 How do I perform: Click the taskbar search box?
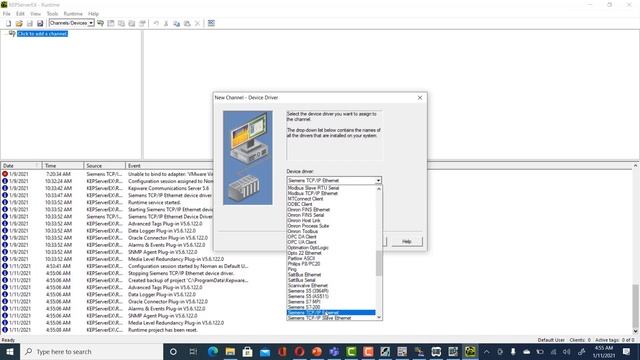click(91, 351)
